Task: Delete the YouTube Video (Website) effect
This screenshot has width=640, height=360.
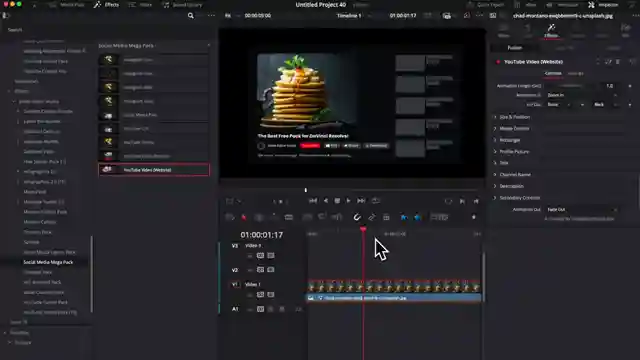Action: (x=618, y=62)
